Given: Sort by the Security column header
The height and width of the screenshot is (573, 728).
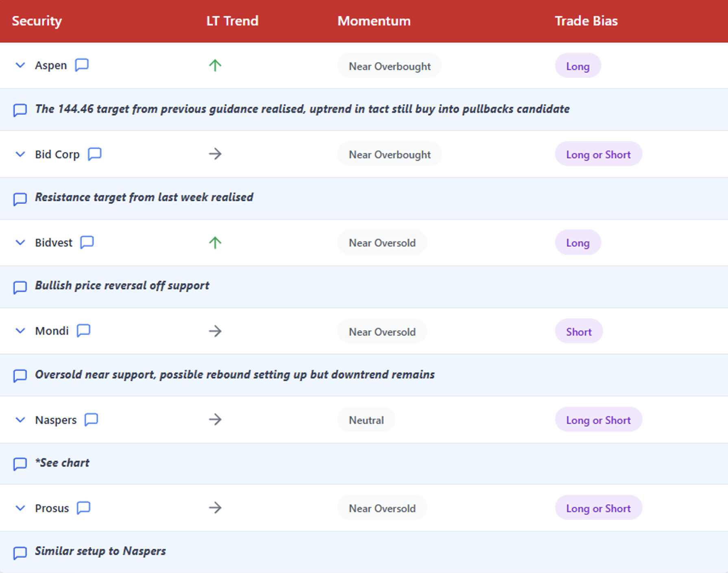Looking at the screenshot, I should (37, 21).
